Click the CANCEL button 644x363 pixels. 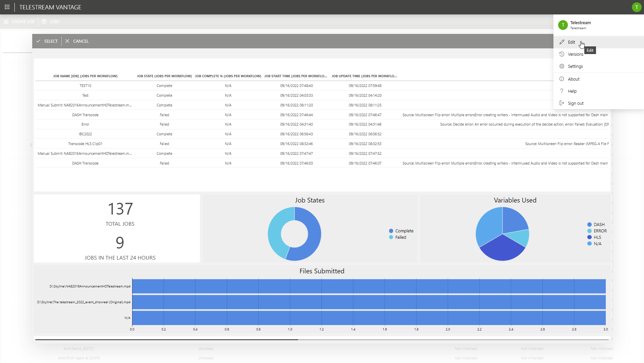click(x=77, y=41)
